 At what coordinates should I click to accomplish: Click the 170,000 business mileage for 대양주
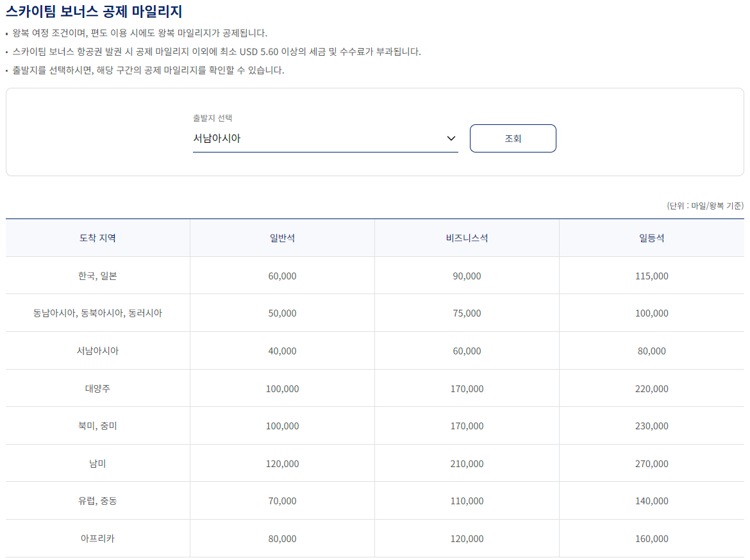tap(466, 388)
